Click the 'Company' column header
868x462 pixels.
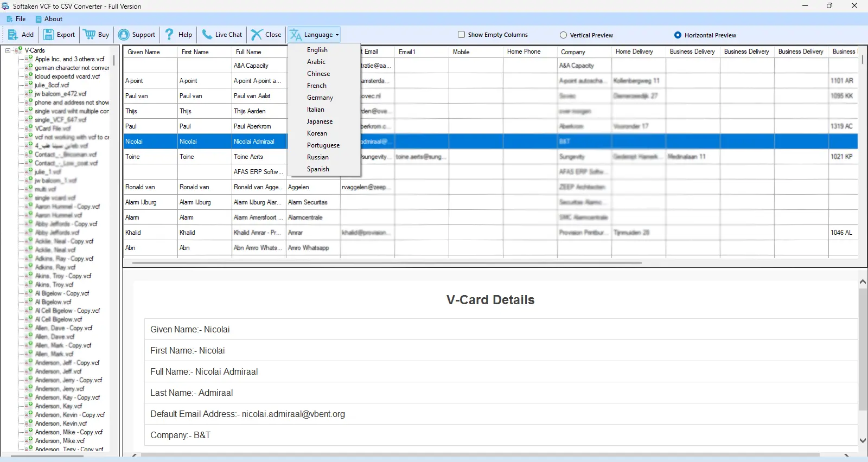coord(573,52)
